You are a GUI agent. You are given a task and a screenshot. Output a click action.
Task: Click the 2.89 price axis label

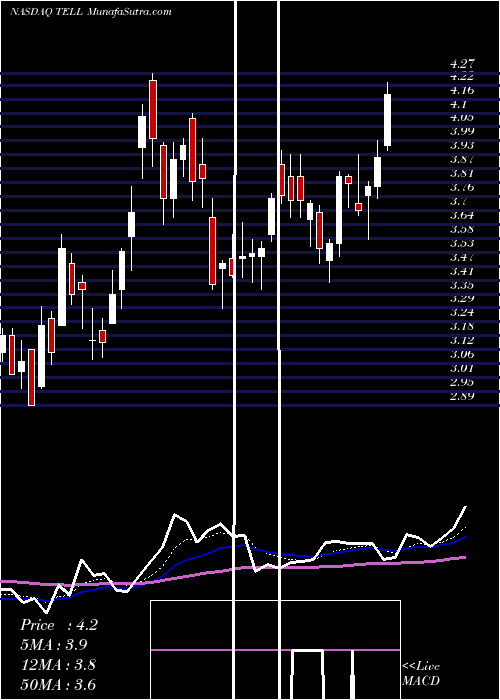pos(462,396)
